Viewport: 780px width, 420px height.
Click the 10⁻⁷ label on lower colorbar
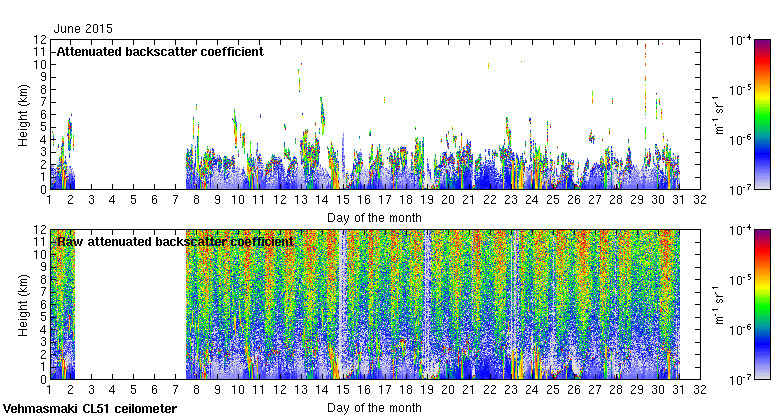[x=741, y=380]
